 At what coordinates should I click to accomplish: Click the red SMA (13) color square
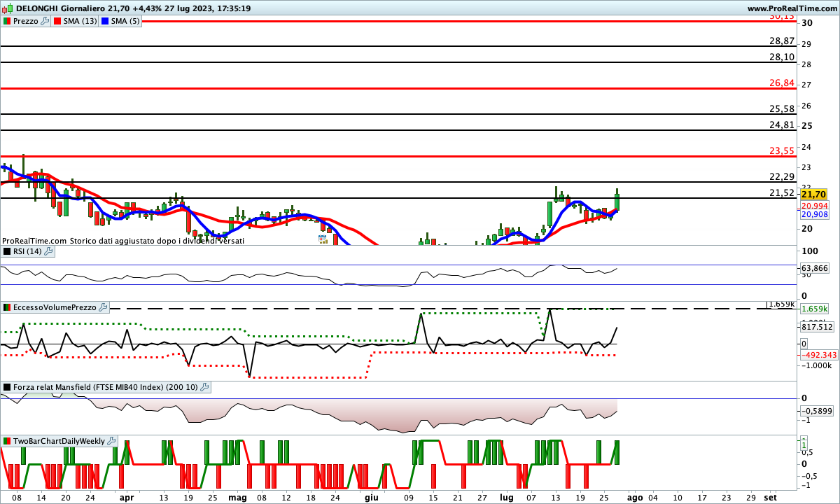57,21
